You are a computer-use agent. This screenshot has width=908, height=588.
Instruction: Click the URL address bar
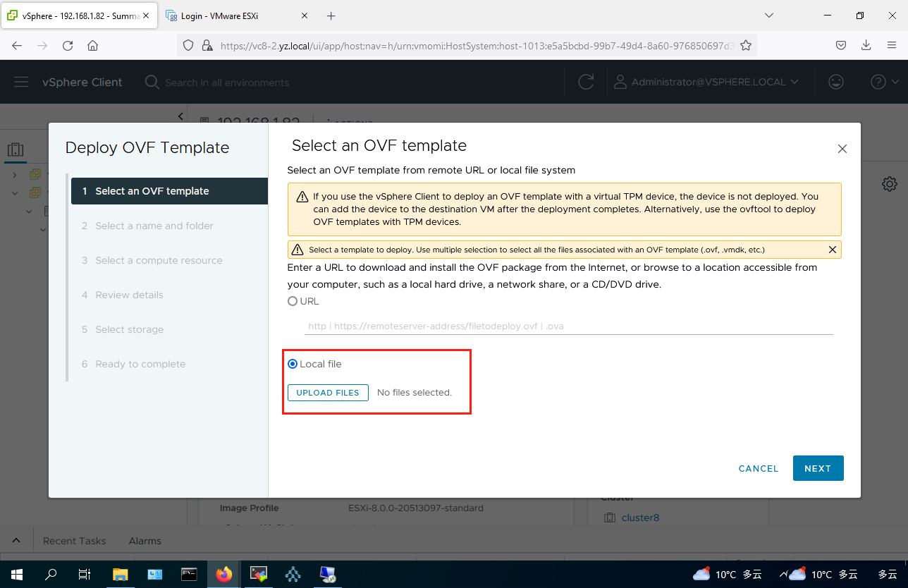(476, 45)
